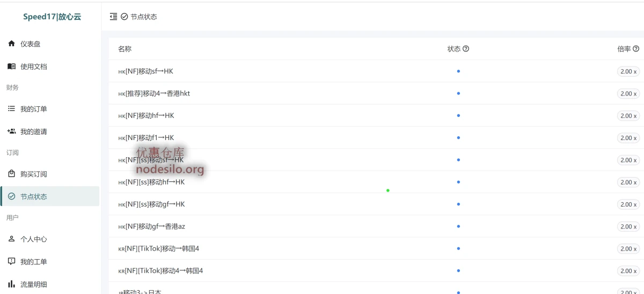The height and width of the screenshot is (294, 644).
Task: Click status dot of [NF][ss]移动hf→HK
Action: click(x=458, y=182)
